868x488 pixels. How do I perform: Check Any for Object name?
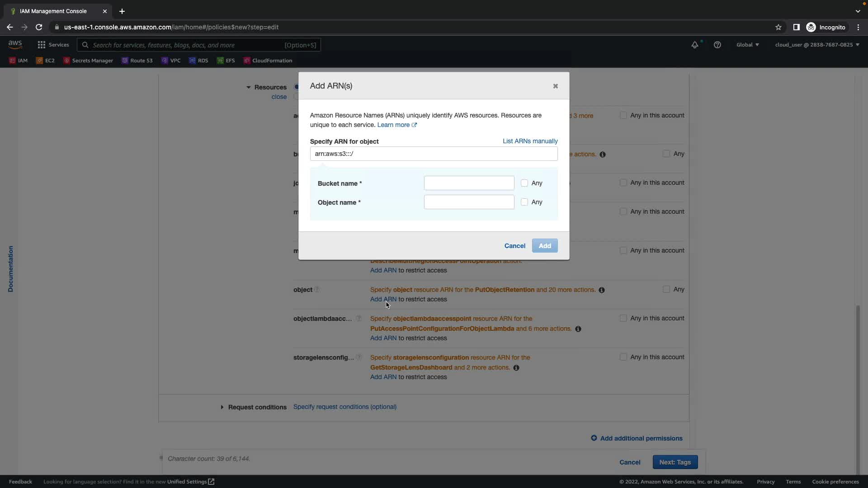(524, 202)
